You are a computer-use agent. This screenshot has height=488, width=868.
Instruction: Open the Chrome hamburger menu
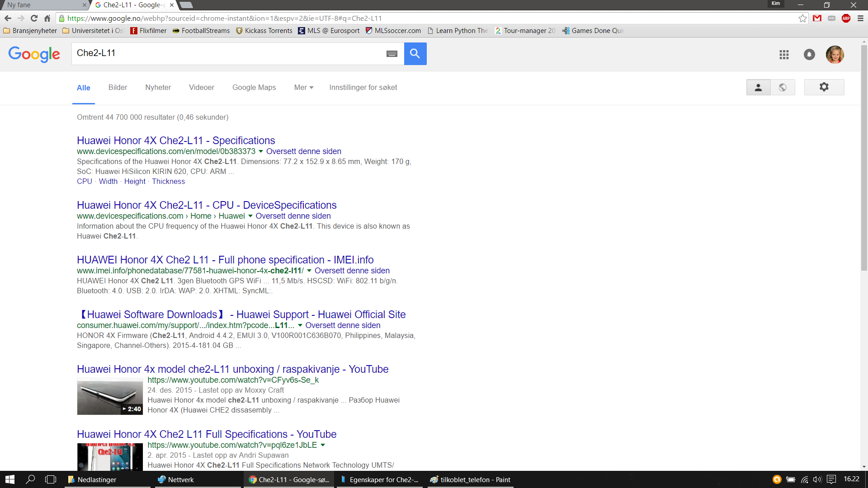[860, 19]
